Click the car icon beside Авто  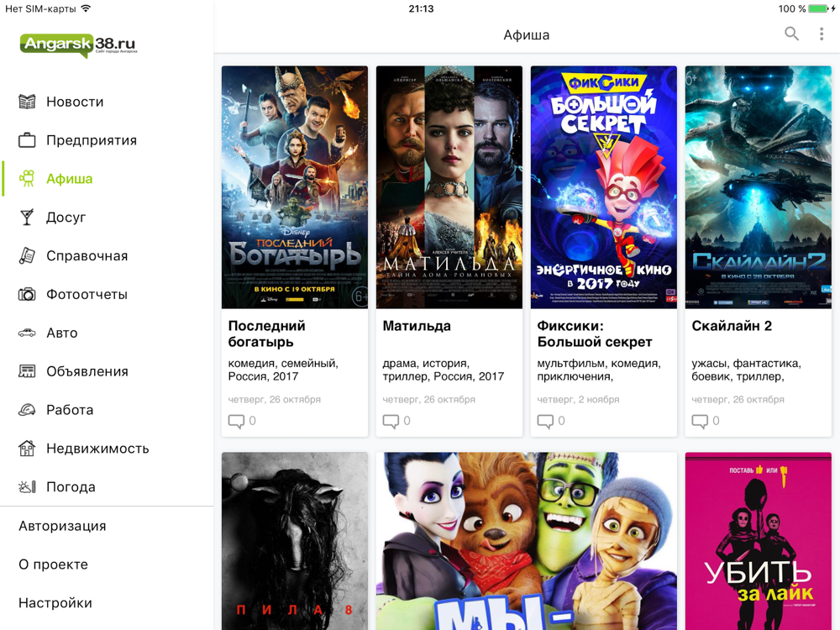27,333
